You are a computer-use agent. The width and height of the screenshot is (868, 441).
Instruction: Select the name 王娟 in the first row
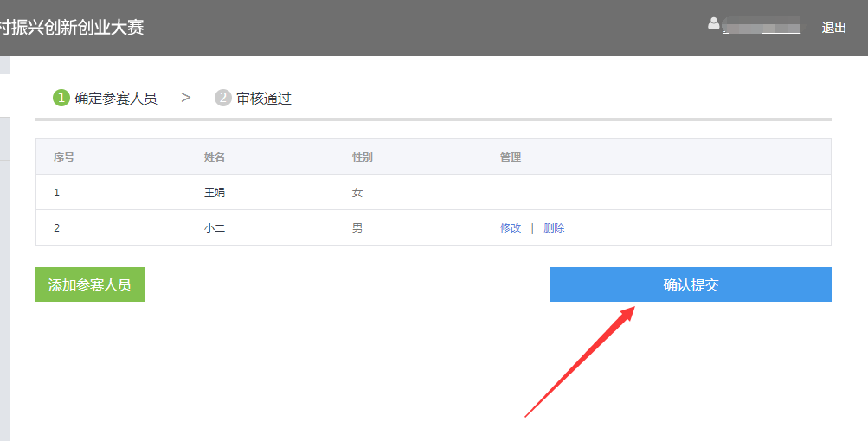[215, 193]
